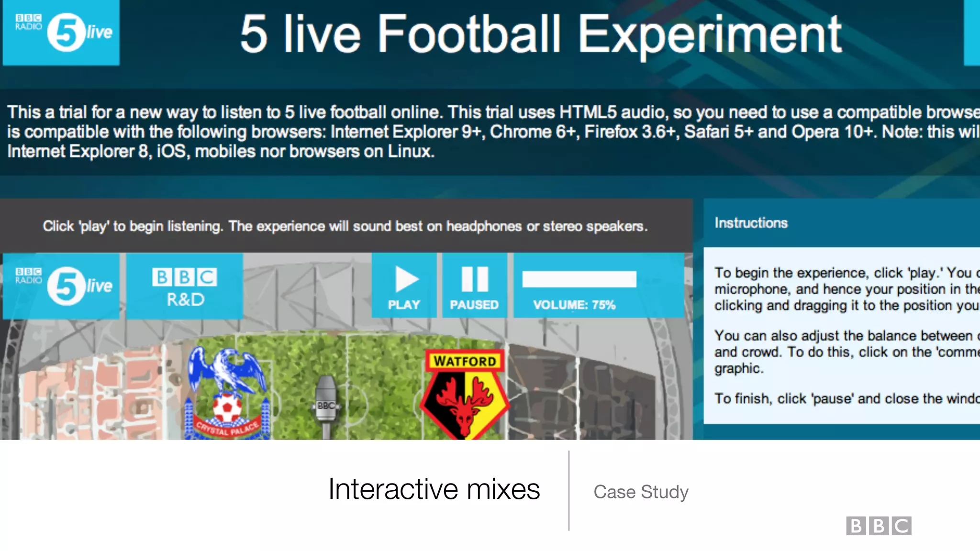Click the BBC microphone on the pitch
The image size is (980, 551).
[x=326, y=408]
